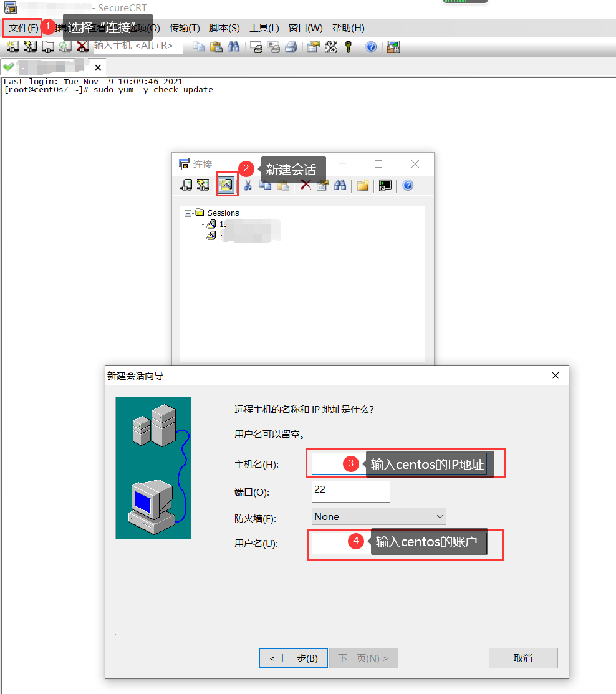Open Global Options tools icon in main toolbar
The height and width of the screenshot is (694, 616).
(x=331, y=47)
